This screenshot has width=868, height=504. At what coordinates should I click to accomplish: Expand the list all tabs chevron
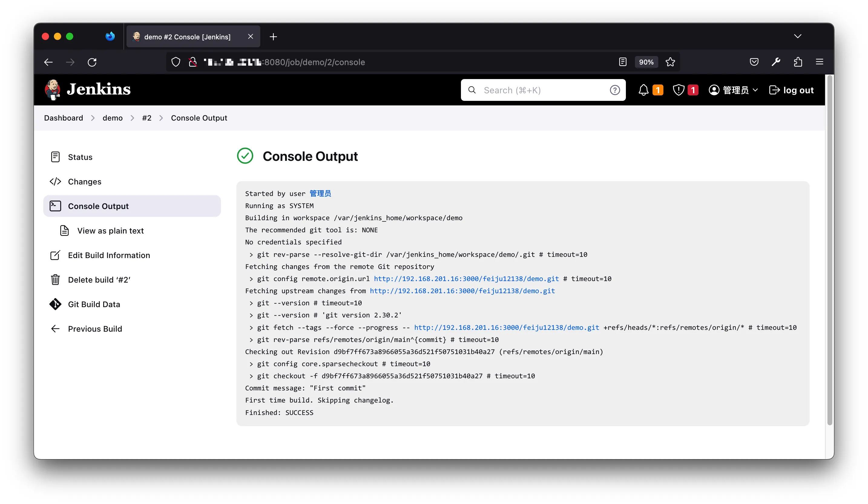(797, 37)
